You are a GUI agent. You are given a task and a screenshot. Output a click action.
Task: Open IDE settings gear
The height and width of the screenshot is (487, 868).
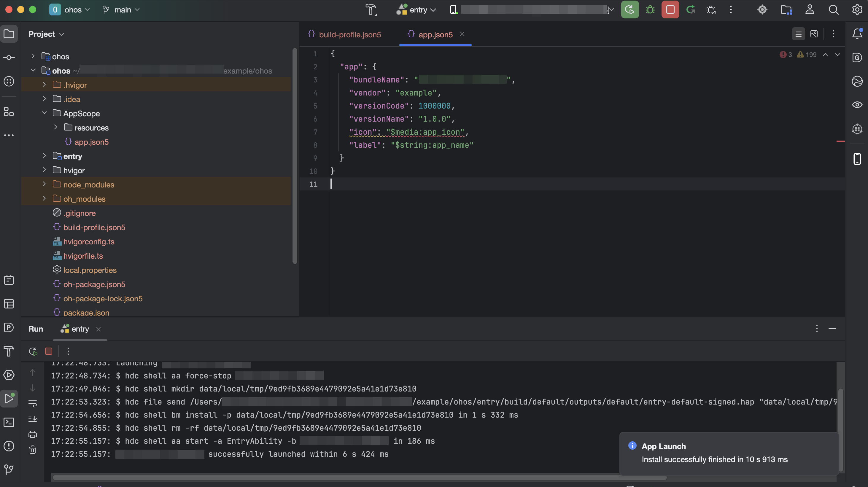pyautogui.click(x=856, y=10)
